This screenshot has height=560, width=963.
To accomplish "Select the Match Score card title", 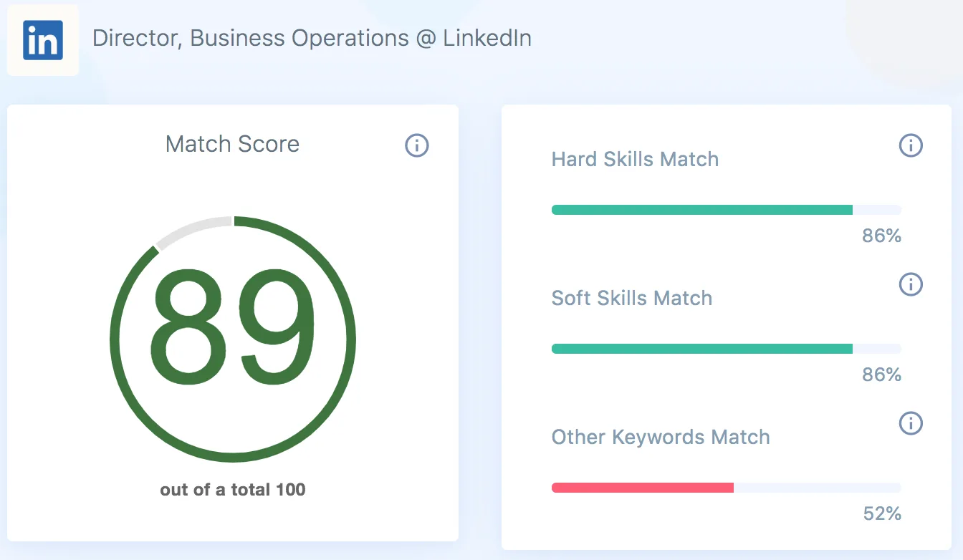I will (232, 144).
